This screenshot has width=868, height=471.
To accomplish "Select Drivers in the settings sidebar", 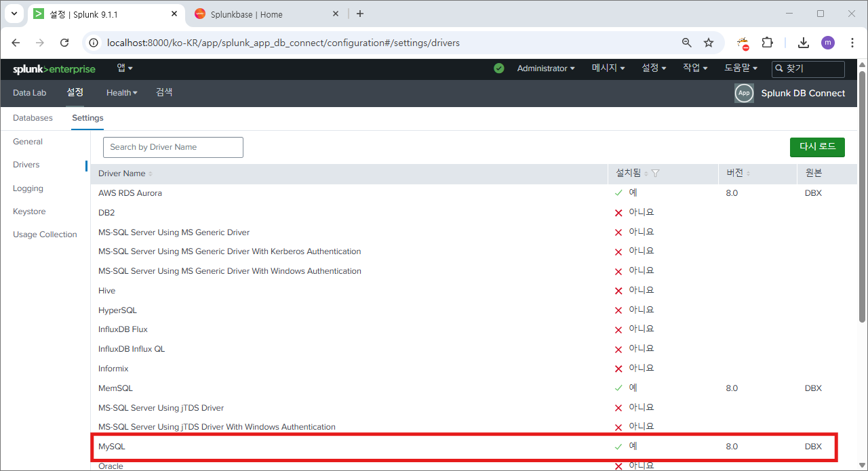I will pyautogui.click(x=26, y=165).
